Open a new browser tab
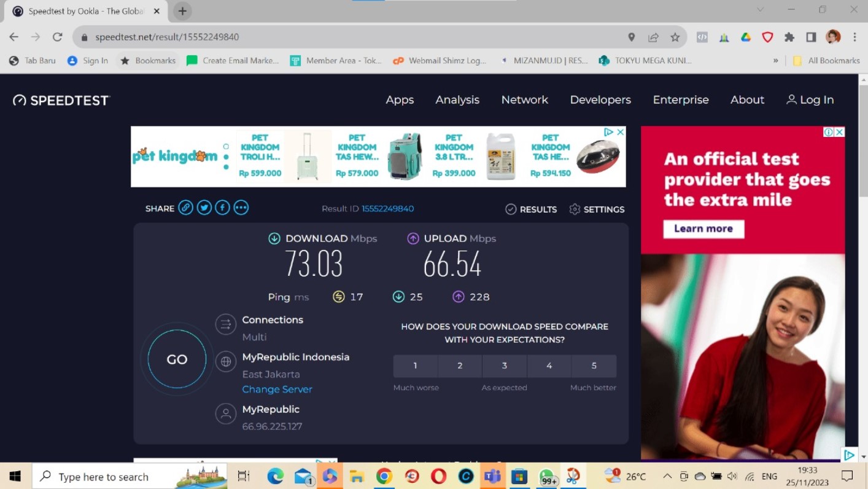Viewport: 868px width, 489px height. coord(182,11)
